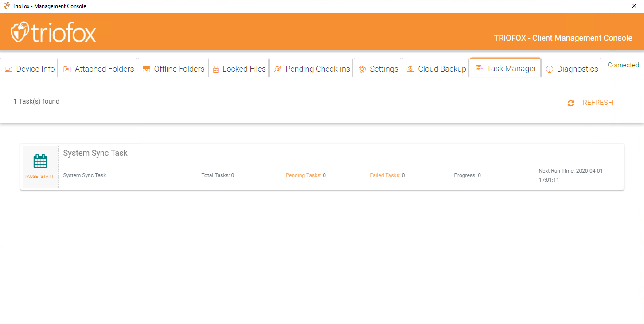Open the Diagnostics tab
644x324 pixels.
point(571,68)
